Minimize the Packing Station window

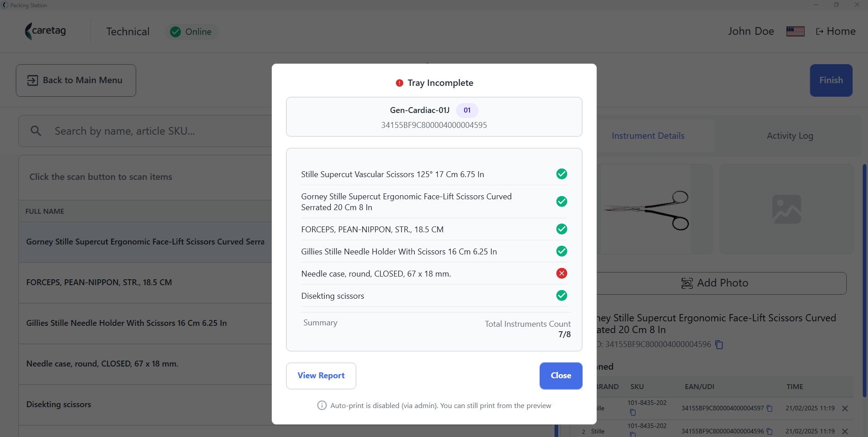(x=816, y=5)
